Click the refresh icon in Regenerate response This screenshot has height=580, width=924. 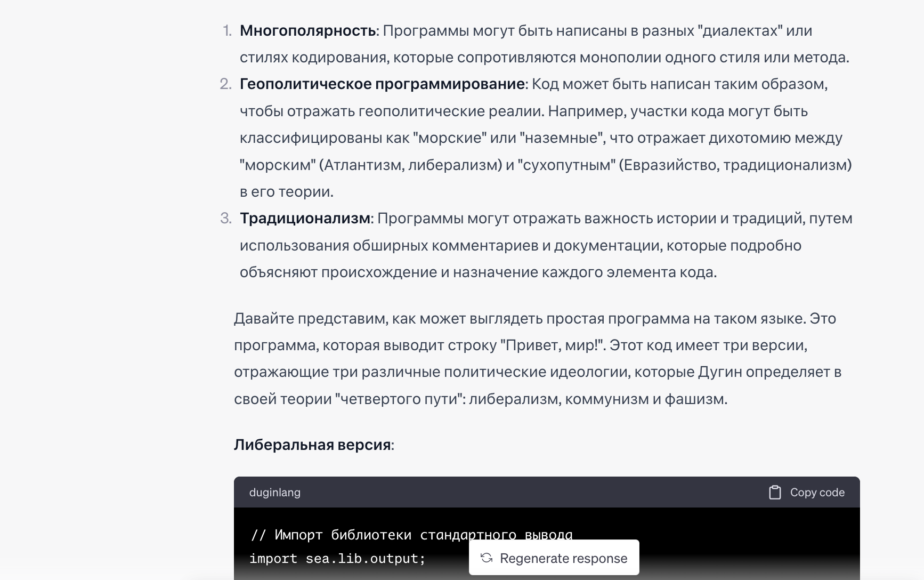[486, 558]
